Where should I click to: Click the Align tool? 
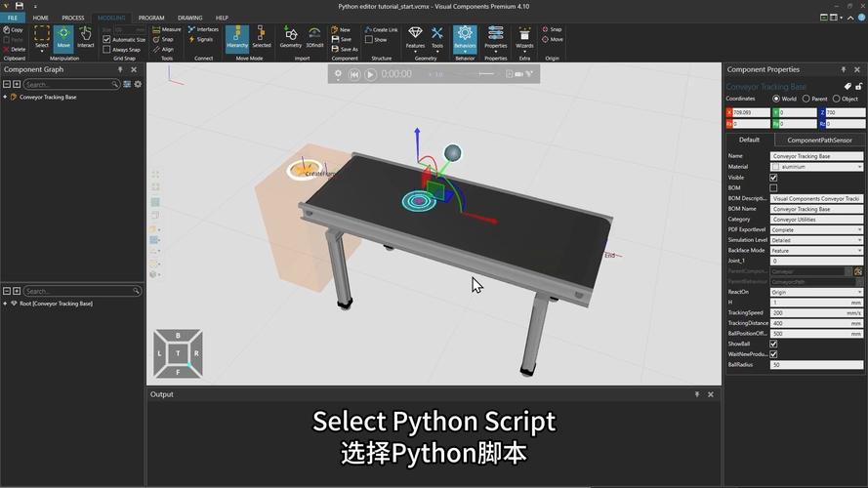tap(163, 49)
